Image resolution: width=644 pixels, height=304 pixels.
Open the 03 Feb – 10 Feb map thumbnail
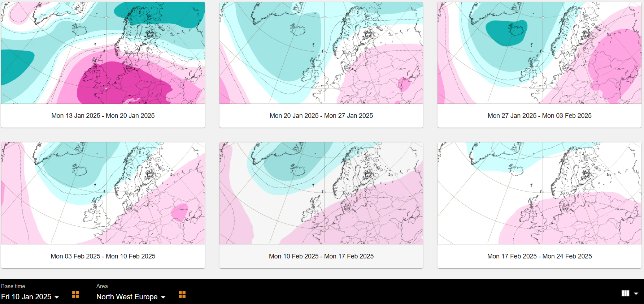click(103, 193)
